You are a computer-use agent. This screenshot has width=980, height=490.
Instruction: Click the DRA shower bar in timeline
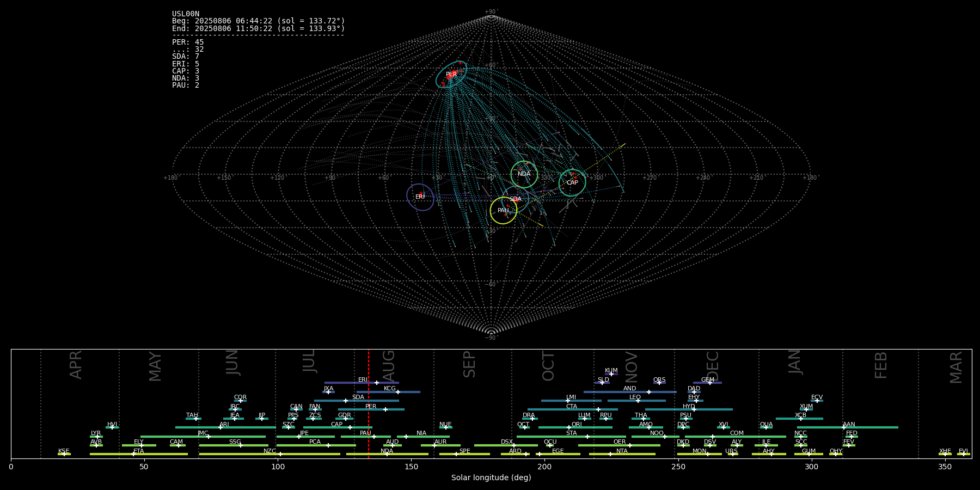(530, 419)
